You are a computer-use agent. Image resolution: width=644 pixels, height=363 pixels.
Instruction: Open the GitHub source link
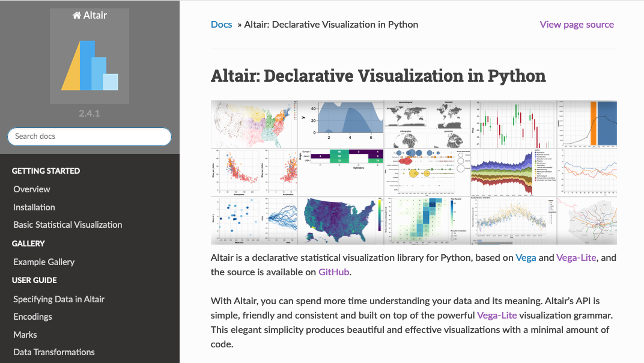[333, 272]
